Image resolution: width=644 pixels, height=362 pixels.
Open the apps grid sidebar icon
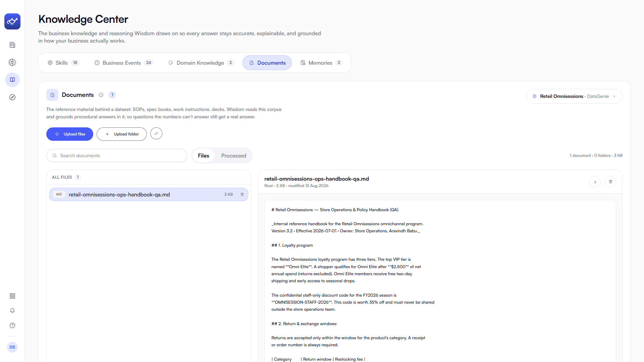[12, 296]
